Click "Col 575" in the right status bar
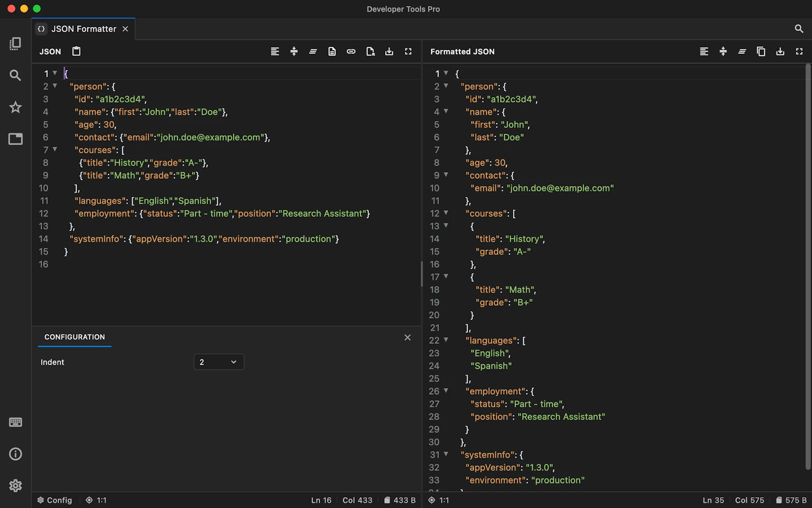This screenshot has height=508, width=812. pyautogui.click(x=750, y=500)
